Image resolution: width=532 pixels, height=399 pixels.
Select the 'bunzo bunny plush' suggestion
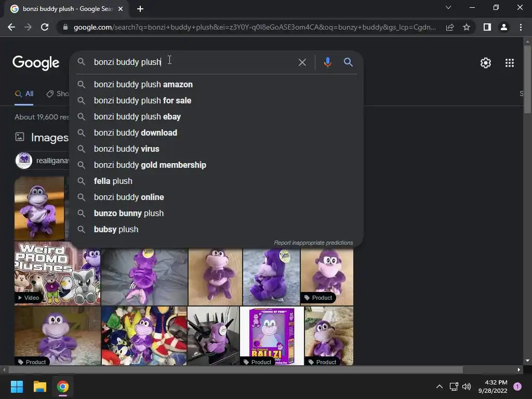click(217, 214)
